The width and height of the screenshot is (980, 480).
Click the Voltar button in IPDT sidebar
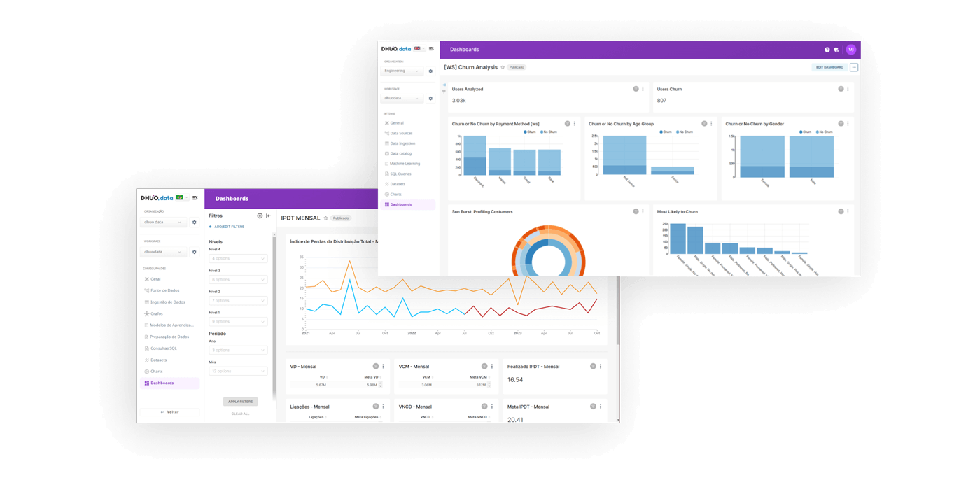click(x=169, y=412)
